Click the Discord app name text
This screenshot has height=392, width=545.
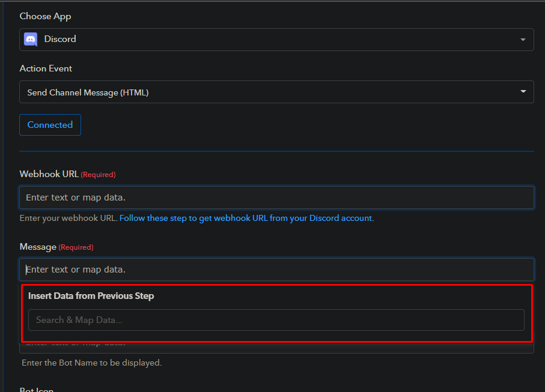point(60,39)
